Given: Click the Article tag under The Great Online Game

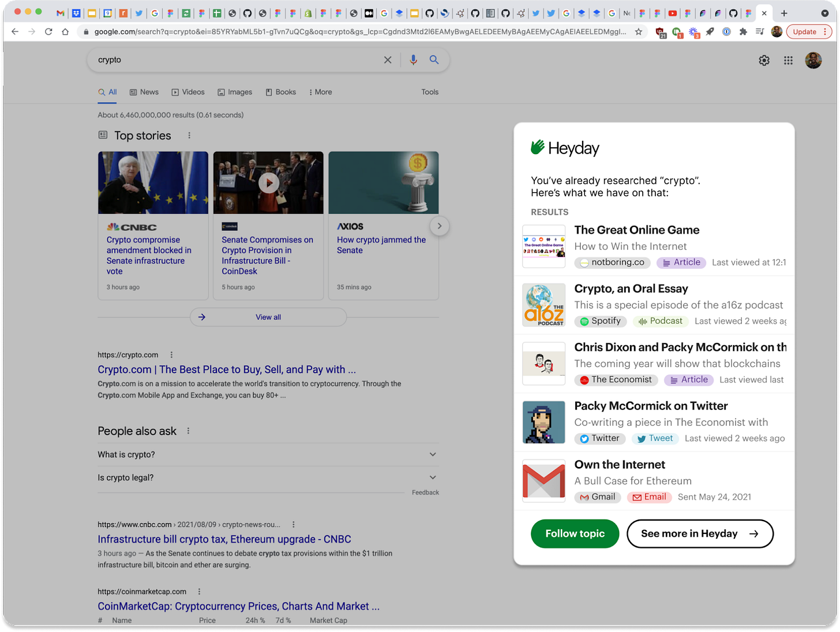Looking at the screenshot, I should tap(681, 263).
